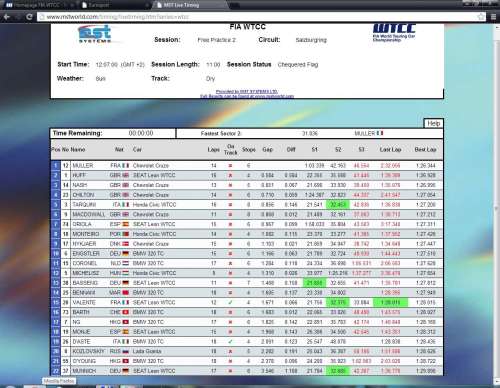Bookmark the page with the star icon

coord(481,17)
